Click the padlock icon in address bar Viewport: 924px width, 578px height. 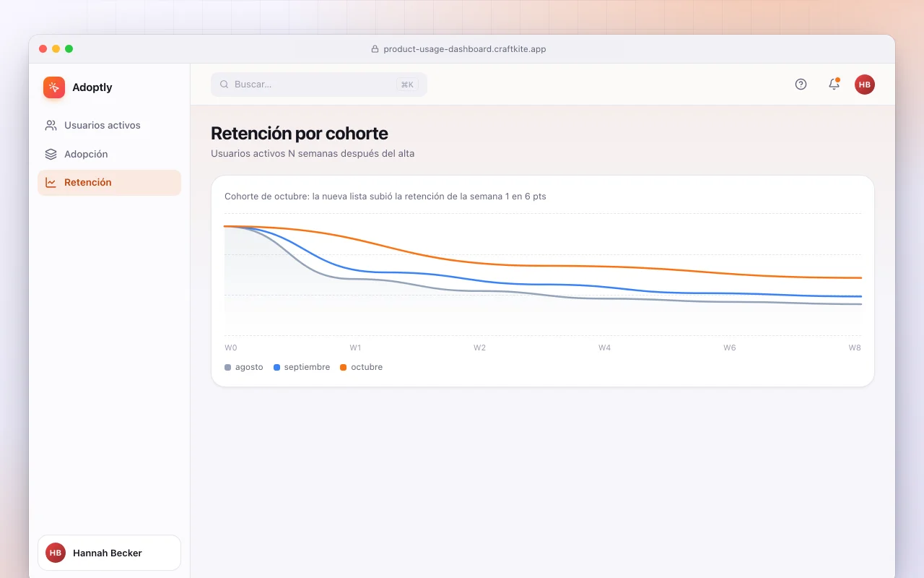coord(375,49)
